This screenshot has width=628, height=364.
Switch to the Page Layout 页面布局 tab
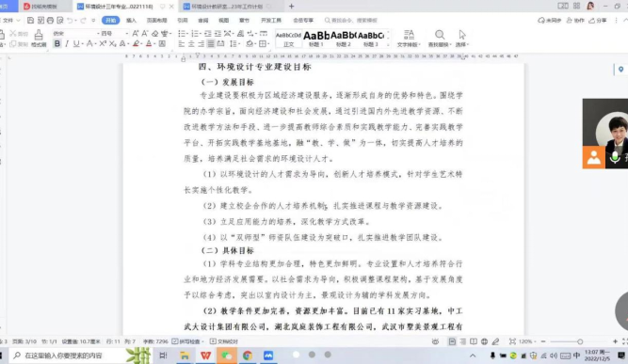(156, 20)
